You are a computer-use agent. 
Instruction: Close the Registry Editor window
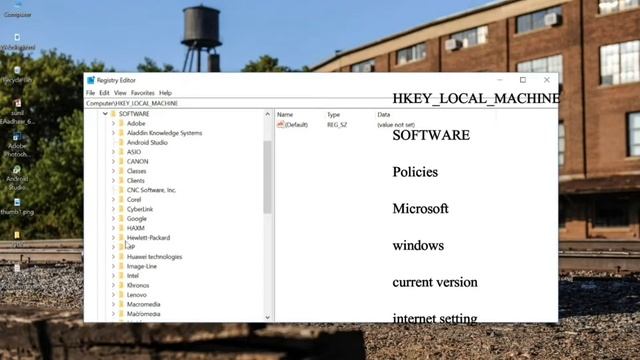coord(547,80)
